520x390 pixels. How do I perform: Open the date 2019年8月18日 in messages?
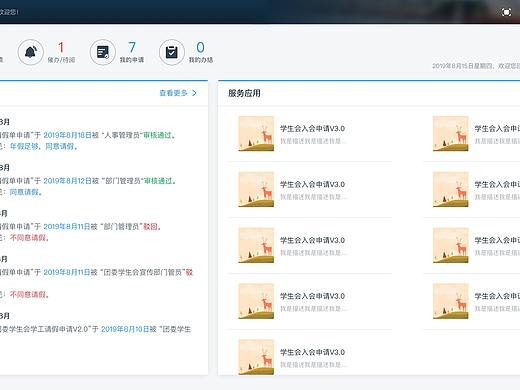pyautogui.click(x=68, y=135)
